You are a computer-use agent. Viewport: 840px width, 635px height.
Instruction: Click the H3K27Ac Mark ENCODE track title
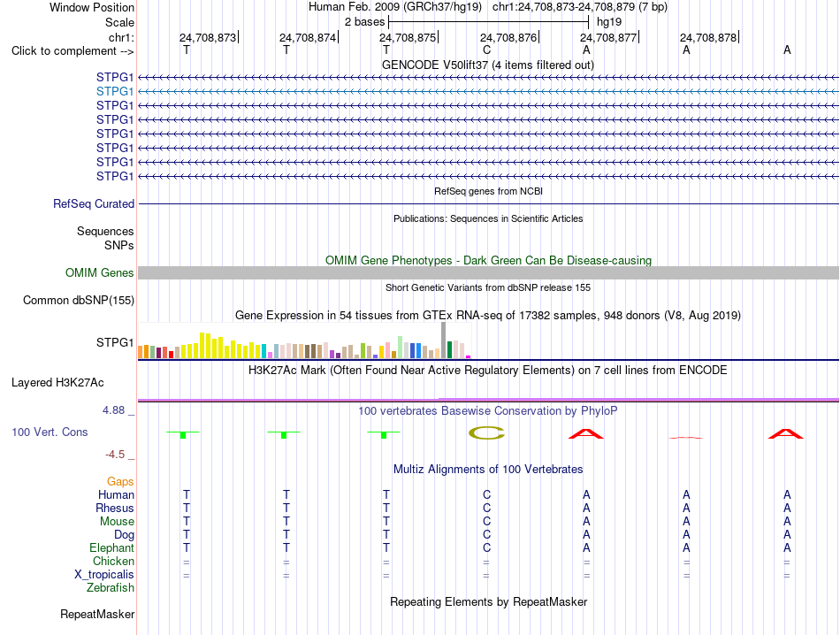click(x=488, y=371)
